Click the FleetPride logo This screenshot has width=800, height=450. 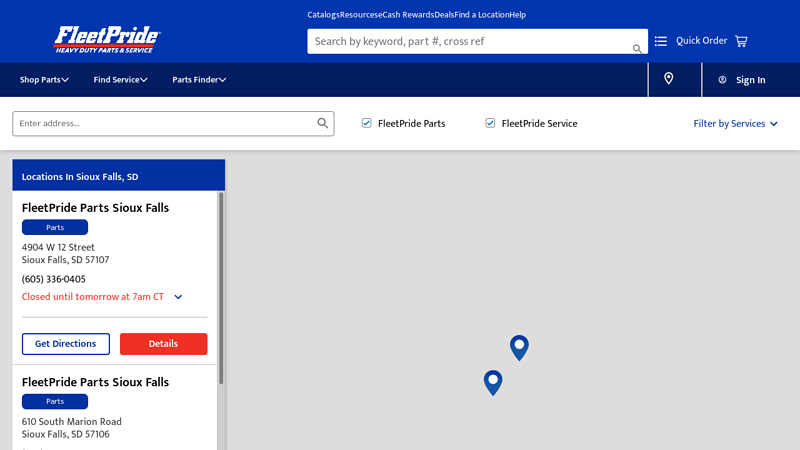pyautogui.click(x=107, y=40)
